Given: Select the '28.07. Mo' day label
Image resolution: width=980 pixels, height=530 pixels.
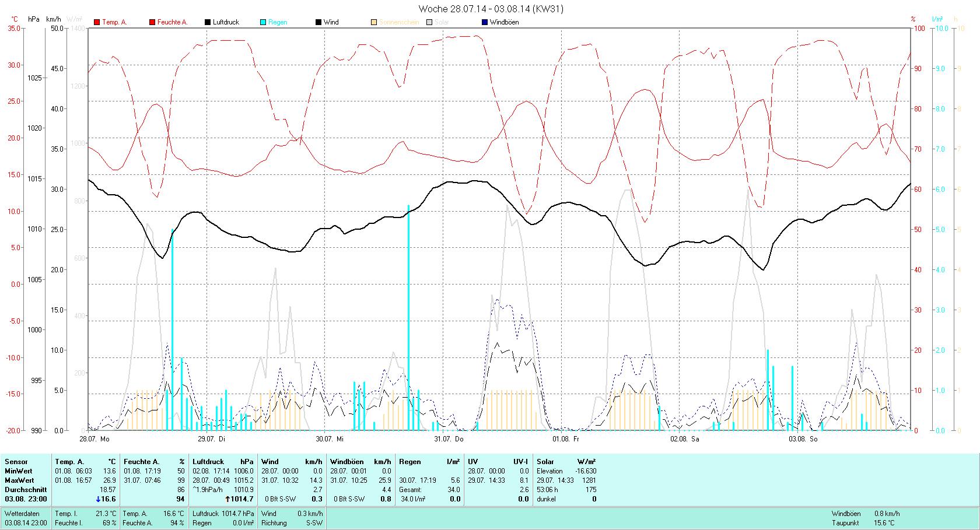Looking at the screenshot, I should [94, 438].
